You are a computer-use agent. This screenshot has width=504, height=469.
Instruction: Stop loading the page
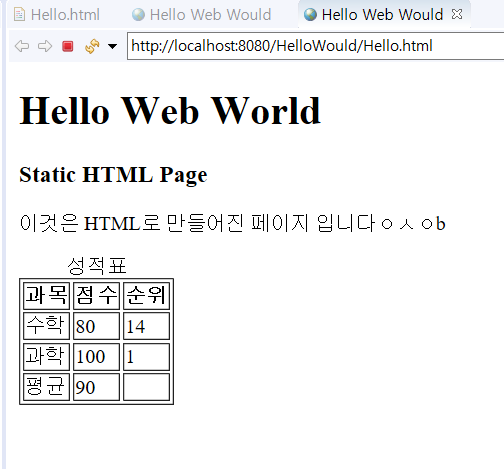pos(68,46)
